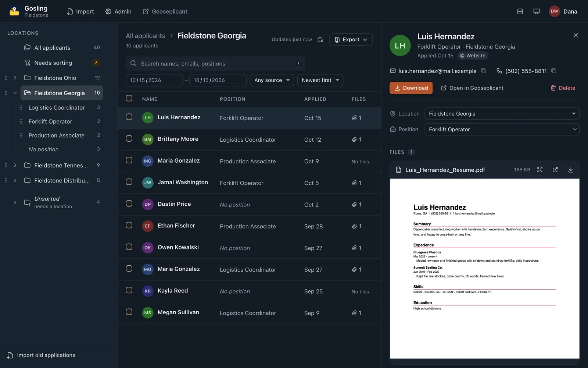Viewport: 588px width, 368px height.
Task: Click the Gosling logo icon
Action: tap(14, 11)
